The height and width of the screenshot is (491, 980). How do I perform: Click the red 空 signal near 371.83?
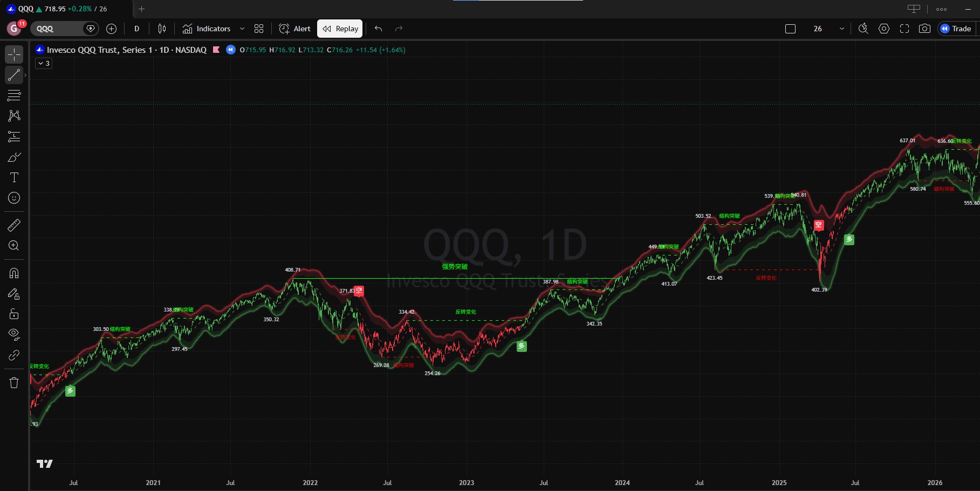tap(359, 291)
